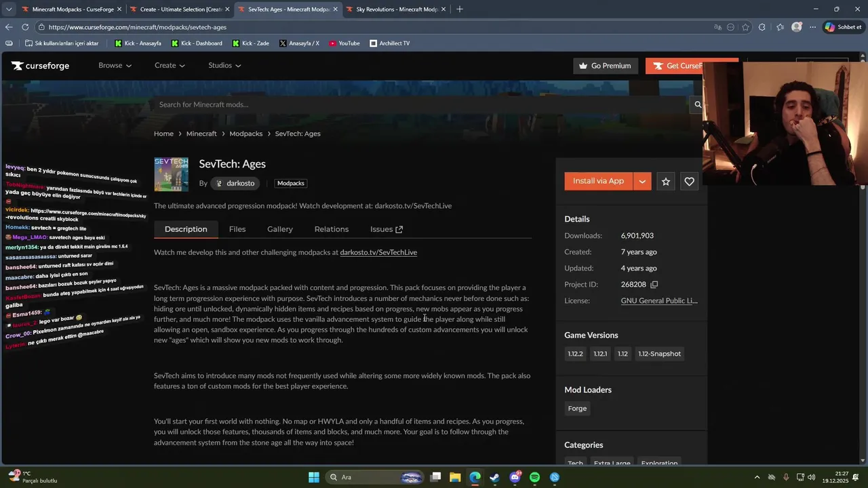Click the search magnifier button
This screenshot has width=868, height=488.
coord(697,104)
